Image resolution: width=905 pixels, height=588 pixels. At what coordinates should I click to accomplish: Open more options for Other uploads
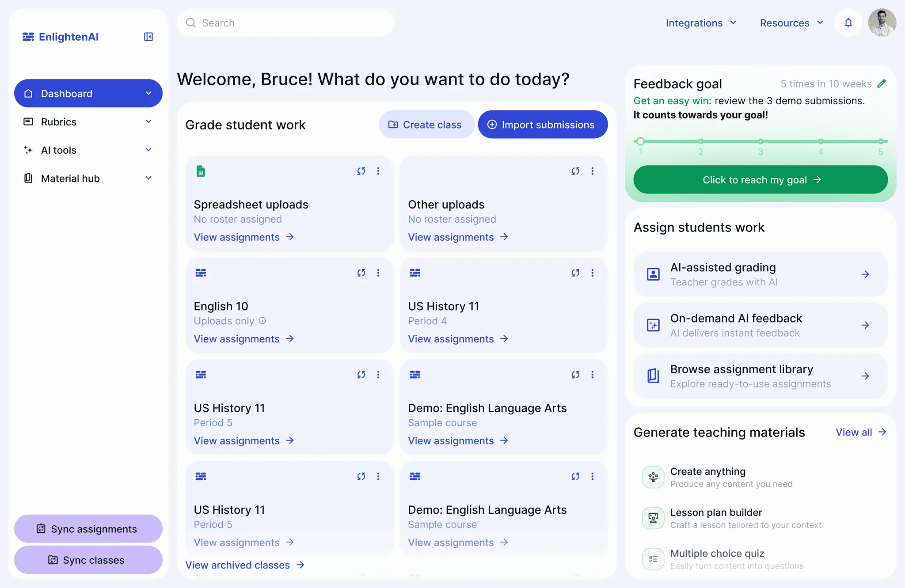[593, 171]
